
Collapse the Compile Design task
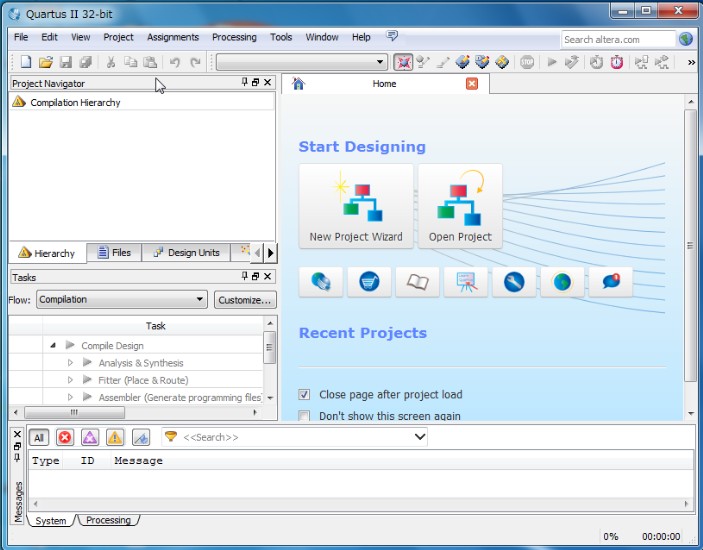tap(53, 345)
